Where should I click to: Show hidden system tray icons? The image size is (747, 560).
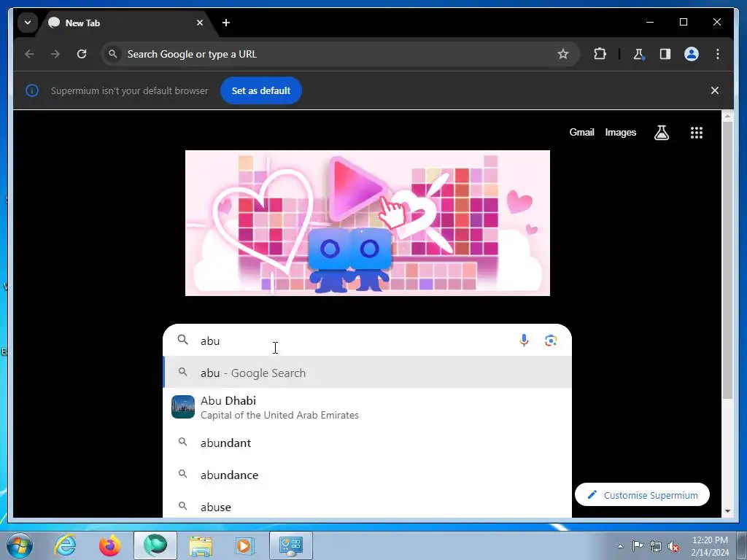[620, 546]
